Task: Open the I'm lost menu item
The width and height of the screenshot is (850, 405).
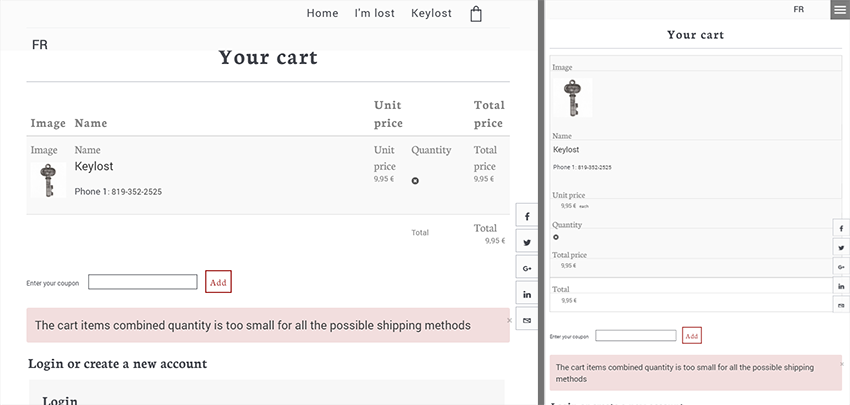Action: point(374,13)
